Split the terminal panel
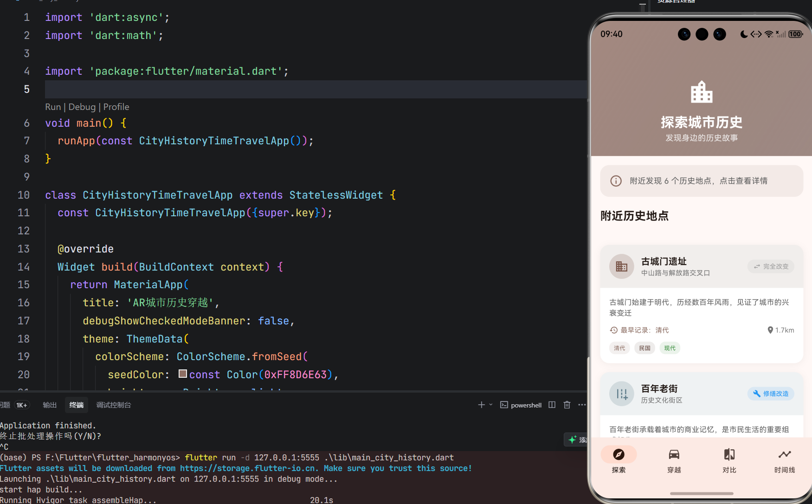The width and height of the screenshot is (812, 504). tap(552, 405)
